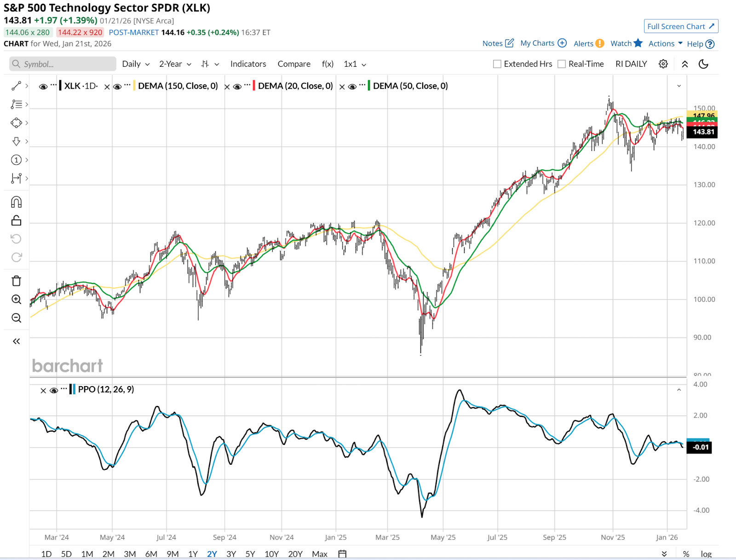Open the Daily frequency dropdown
Viewport: 736px width, 560px height.
coord(136,64)
